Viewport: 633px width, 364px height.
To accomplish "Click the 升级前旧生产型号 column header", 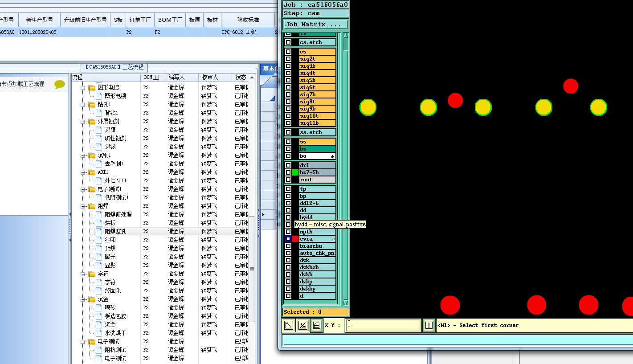I will 86,20.
